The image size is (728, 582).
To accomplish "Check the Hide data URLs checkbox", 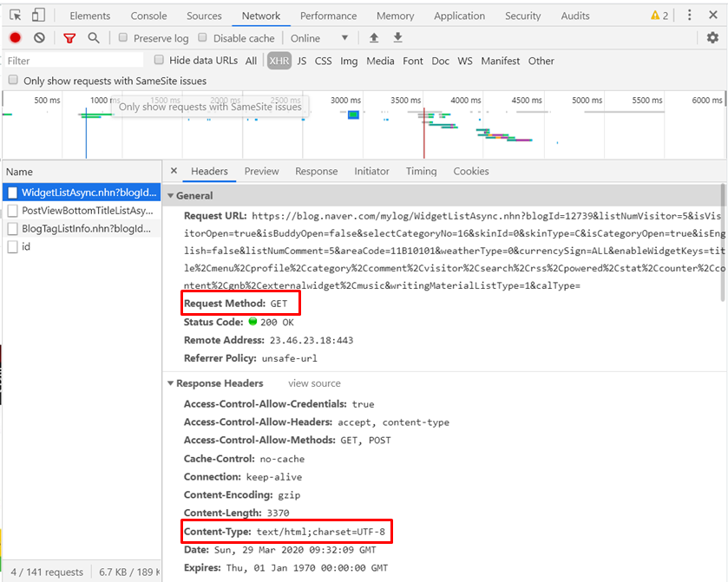I will click(x=159, y=60).
